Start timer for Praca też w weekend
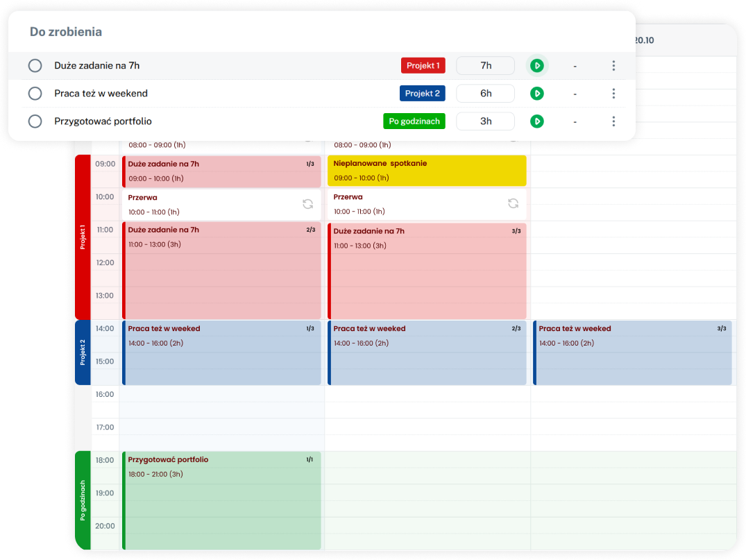This screenshot has width=746, height=560. [536, 93]
